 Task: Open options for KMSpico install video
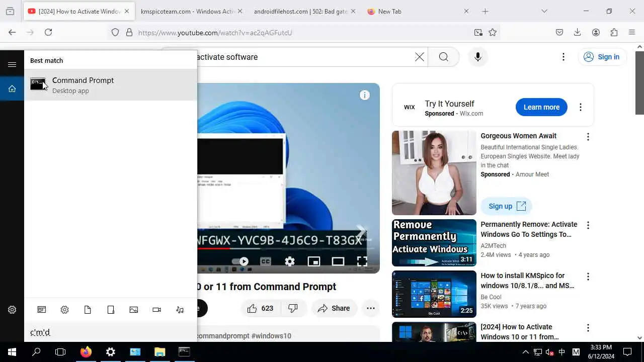(x=588, y=277)
